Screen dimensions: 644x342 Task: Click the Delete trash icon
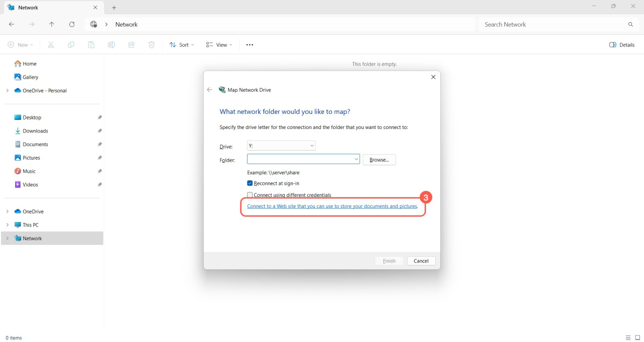click(151, 45)
